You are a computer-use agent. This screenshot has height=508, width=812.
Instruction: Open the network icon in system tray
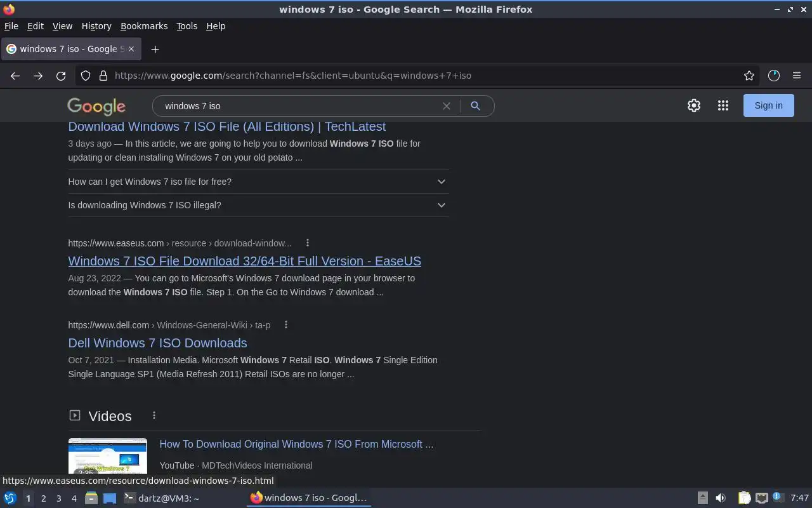(x=762, y=498)
